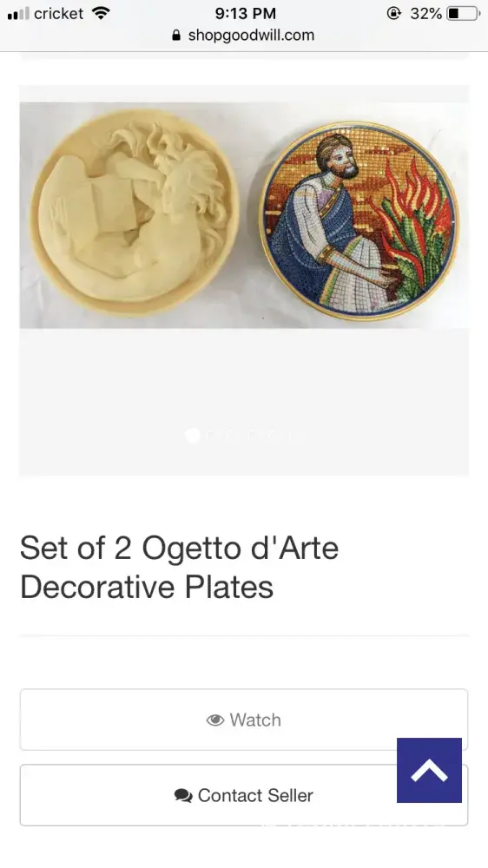Screen dimensions: 488x868
Task: Tap the Watch button
Action: [244, 719]
